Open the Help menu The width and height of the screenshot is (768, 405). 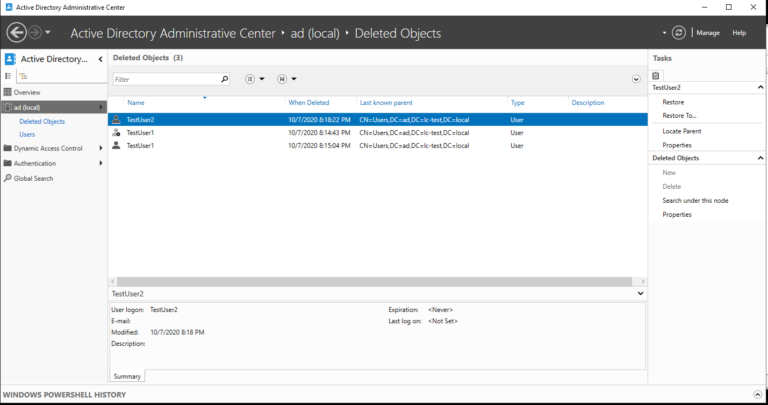(739, 33)
